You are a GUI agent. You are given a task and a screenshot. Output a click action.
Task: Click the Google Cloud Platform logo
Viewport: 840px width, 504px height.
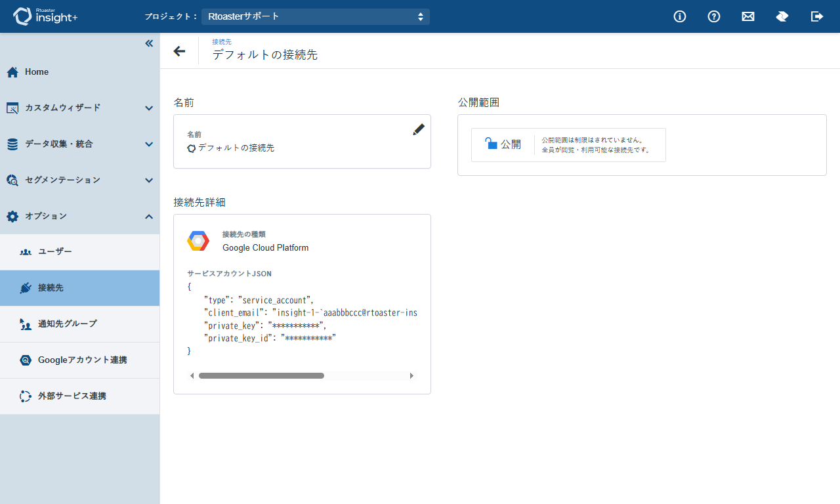click(198, 241)
